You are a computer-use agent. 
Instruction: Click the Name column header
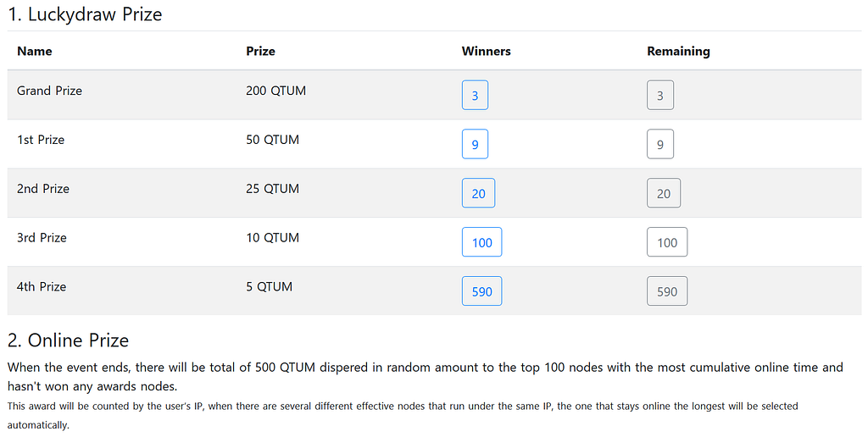point(34,51)
